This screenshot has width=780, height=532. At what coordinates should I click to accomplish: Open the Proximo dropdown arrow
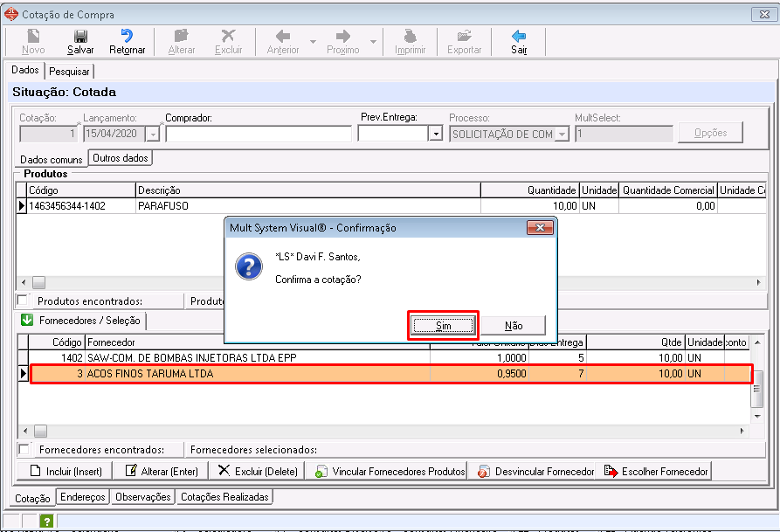[x=373, y=42]
